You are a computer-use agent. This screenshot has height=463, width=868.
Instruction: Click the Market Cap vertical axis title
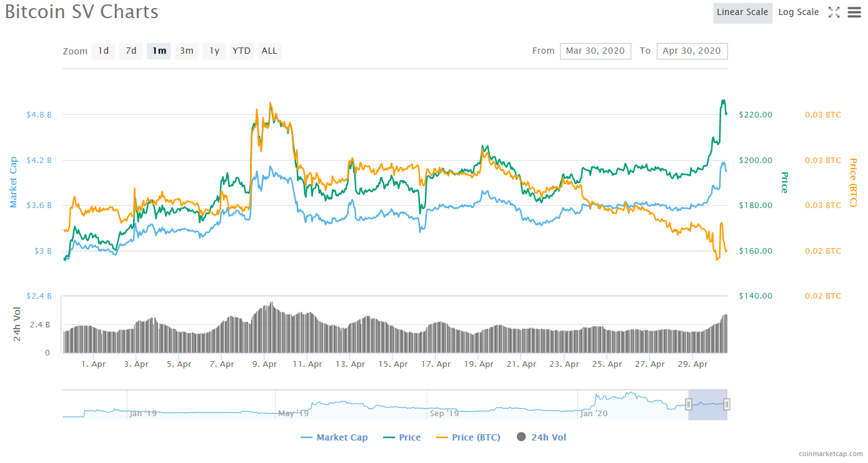(x=14, y=181)
